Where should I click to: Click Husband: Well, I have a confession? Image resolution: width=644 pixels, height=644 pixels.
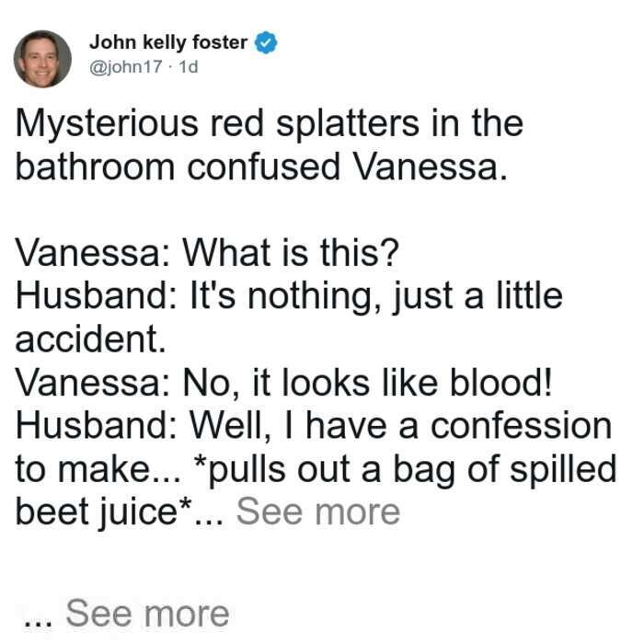click(314, 426)
